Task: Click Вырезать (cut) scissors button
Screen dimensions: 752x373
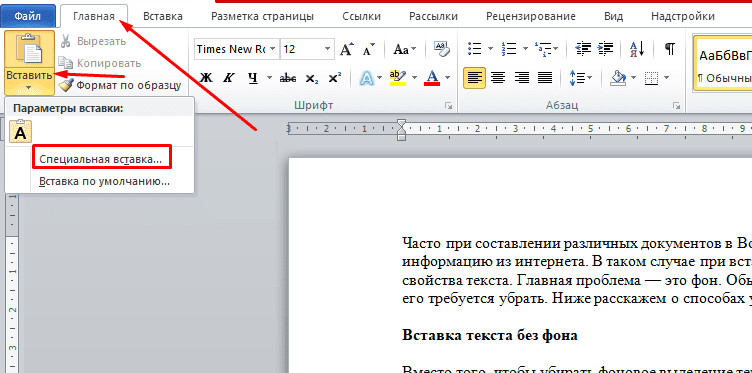Action: (x=93, y=41)
